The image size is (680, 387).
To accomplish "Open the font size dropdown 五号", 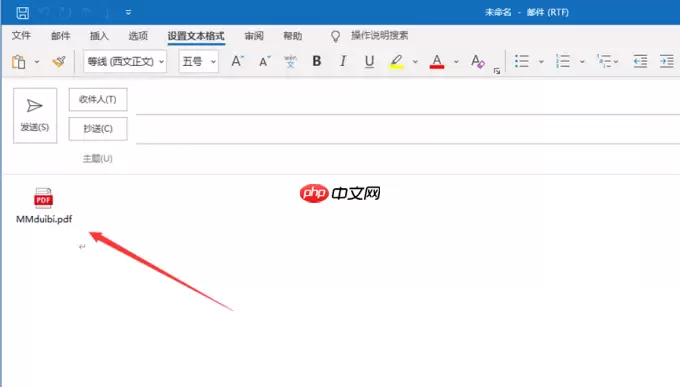I will tap(199, 62).
